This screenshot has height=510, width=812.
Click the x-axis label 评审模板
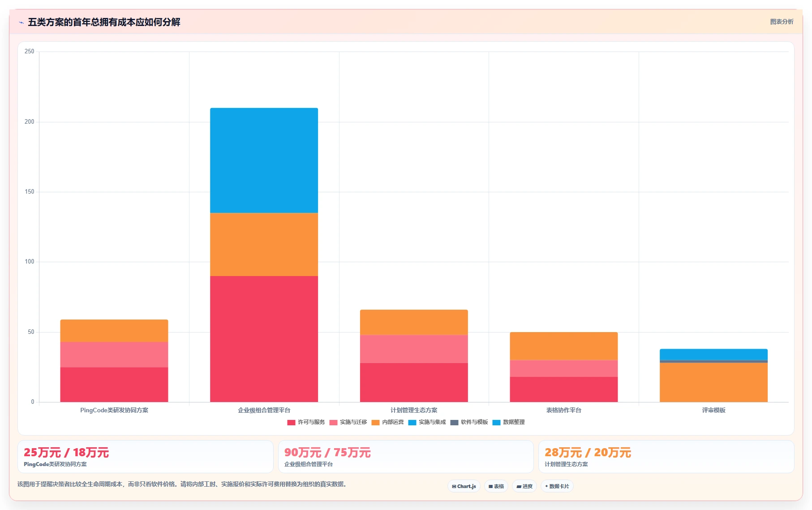(x=713, y=410)
